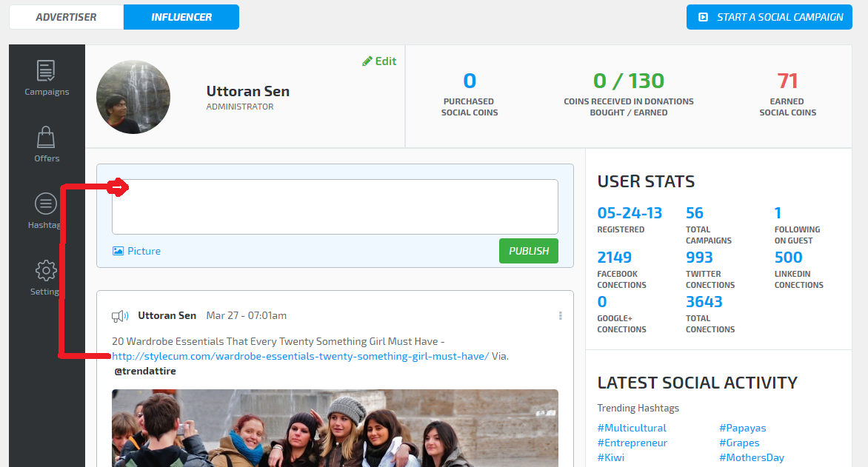Click the green pencil Edit icon
Viewport: 868px width, 467px height.
(367, 61)
